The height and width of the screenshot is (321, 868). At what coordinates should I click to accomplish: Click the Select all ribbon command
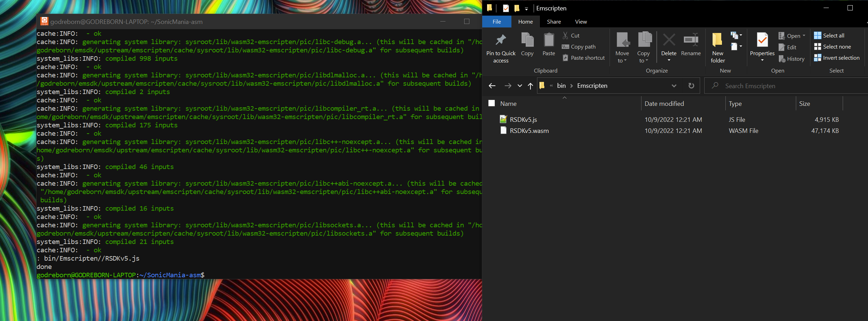click(x=829, y=35)
